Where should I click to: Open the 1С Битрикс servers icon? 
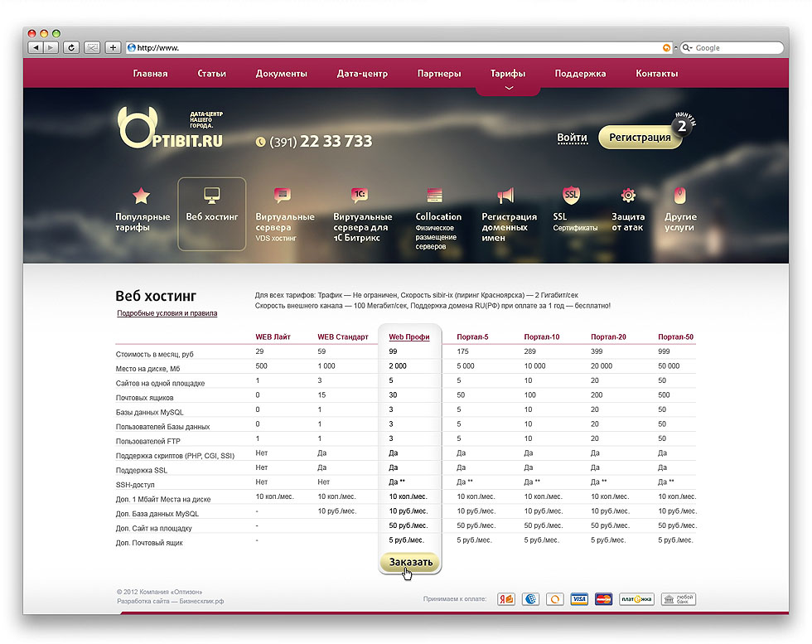tap(360, 195)
